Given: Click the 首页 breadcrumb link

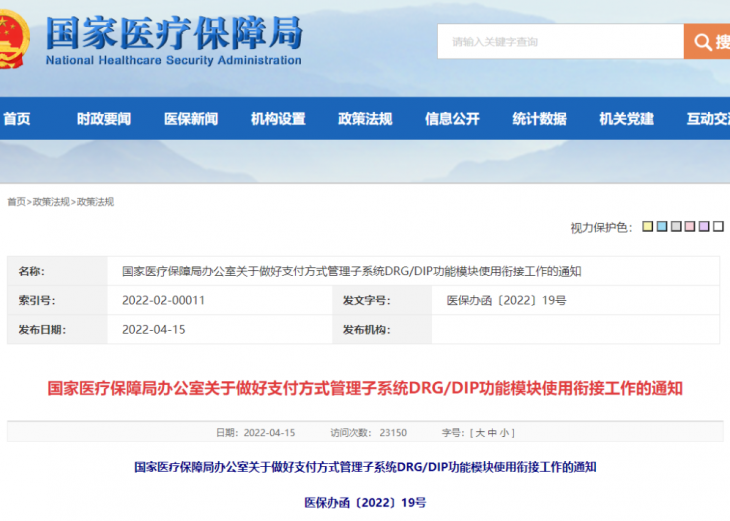Looking at the screenshot, I should click(x=16, y=202).
